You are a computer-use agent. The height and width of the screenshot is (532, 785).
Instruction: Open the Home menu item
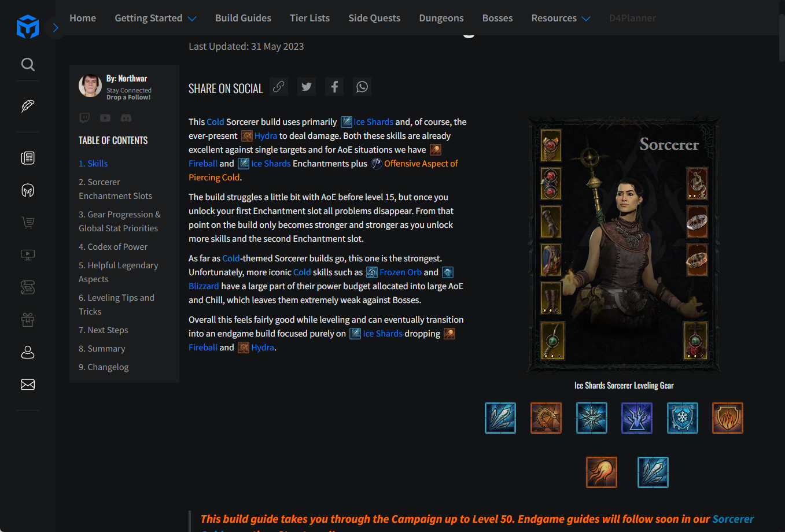[x=83, y=18]
